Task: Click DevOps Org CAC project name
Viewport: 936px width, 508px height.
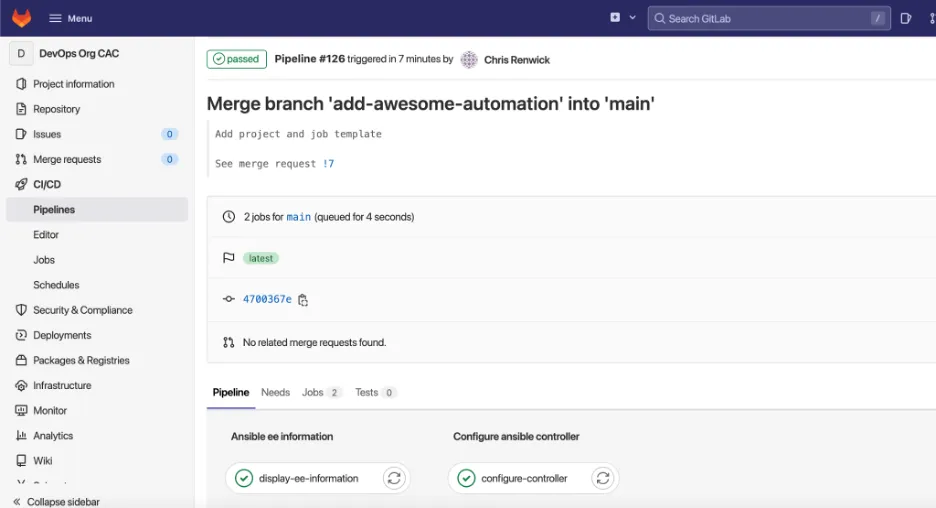Action: pyautogui.click(x=79, y=54)
